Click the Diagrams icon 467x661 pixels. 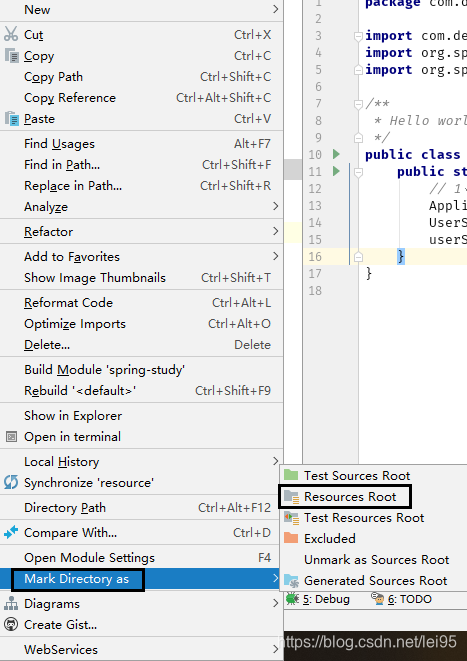pos(11,604)
